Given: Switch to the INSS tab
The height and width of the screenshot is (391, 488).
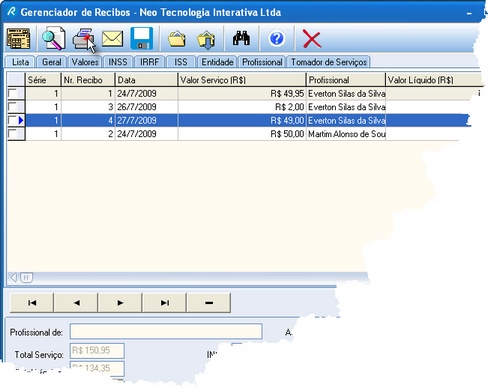Looking at the screenshot, I should (118, 62).
